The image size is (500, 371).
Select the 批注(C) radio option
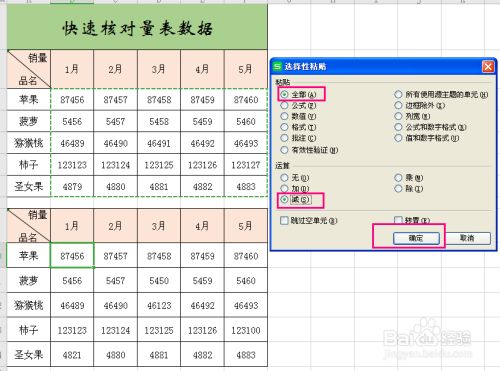[284, 138]
